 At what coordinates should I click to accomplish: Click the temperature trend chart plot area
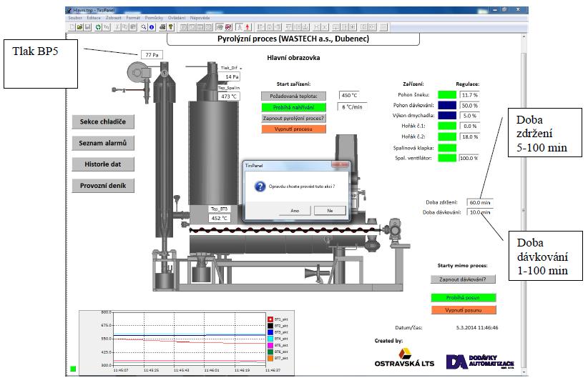coord(190,339)
